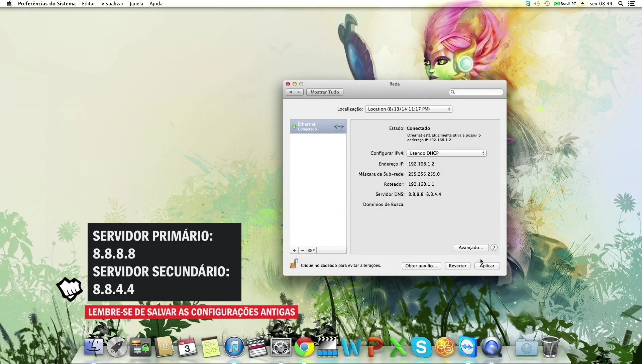This screenshot has height=364, width=642.
Task: Click the lock icon to prevent changes
Action: click(294, 264)
